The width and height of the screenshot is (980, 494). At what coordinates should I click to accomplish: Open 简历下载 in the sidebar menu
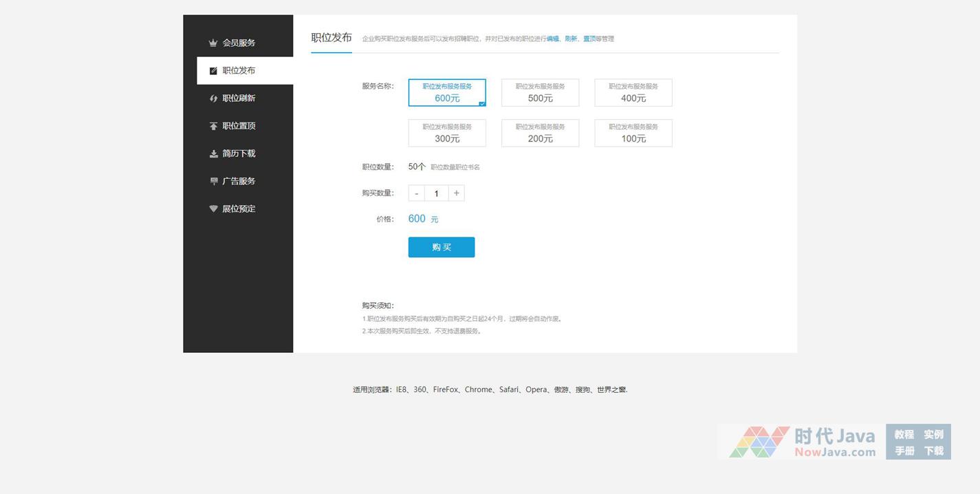(239, 153)
